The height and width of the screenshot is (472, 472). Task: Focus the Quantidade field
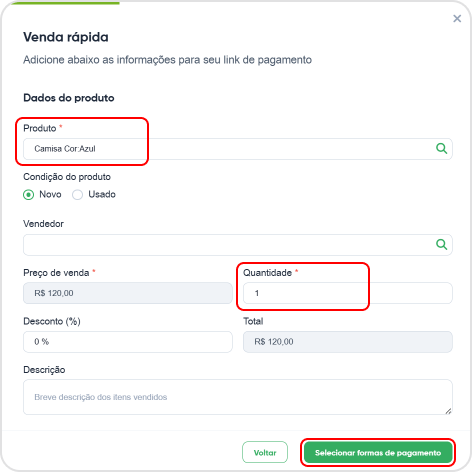tap(348, 293)
